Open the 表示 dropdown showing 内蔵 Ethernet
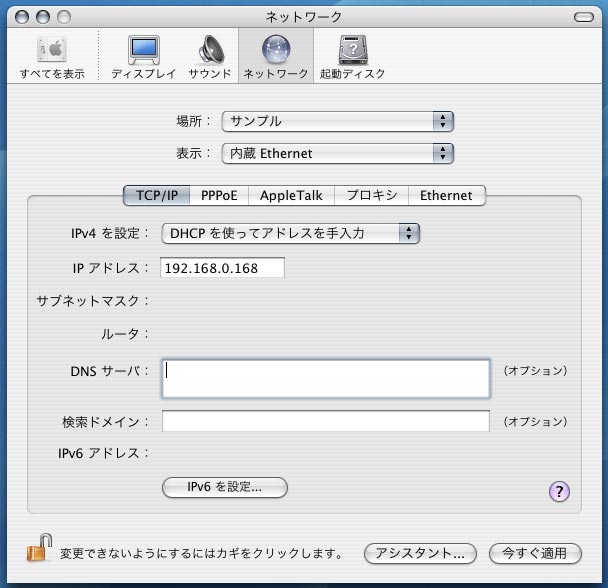Viewport: 608px width, 588px height. [x=338, y=154]
